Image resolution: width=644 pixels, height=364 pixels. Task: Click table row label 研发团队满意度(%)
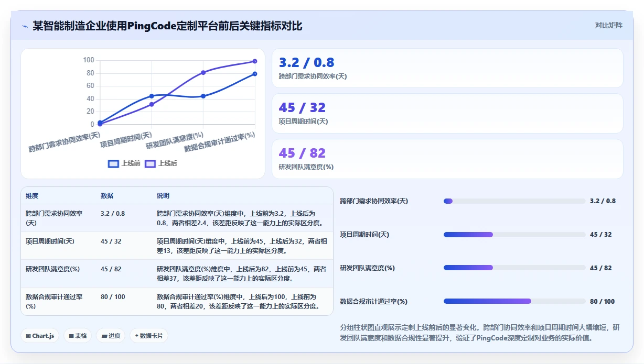(x=52, y=269)
